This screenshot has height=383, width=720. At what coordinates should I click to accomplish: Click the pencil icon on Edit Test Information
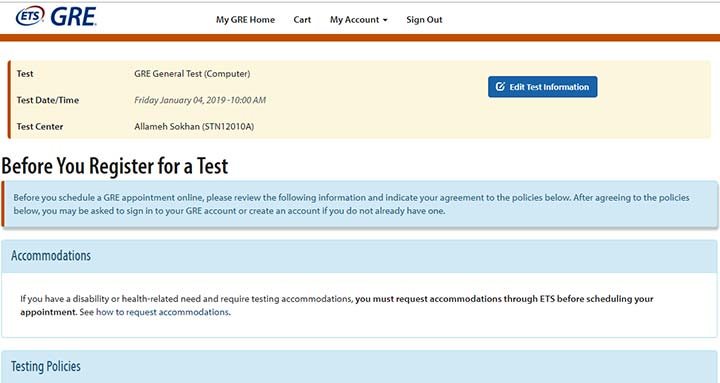tap(501, 87)
